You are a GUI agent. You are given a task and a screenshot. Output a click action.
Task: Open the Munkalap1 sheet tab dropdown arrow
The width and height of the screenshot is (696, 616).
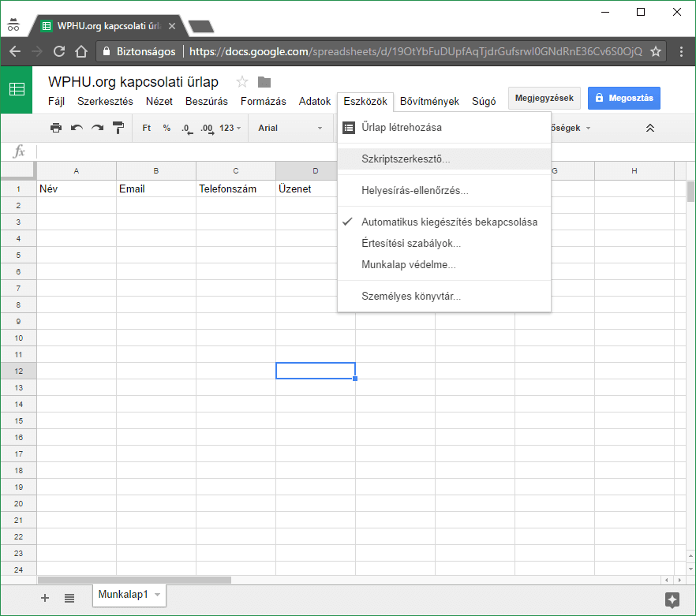(157, 595)
